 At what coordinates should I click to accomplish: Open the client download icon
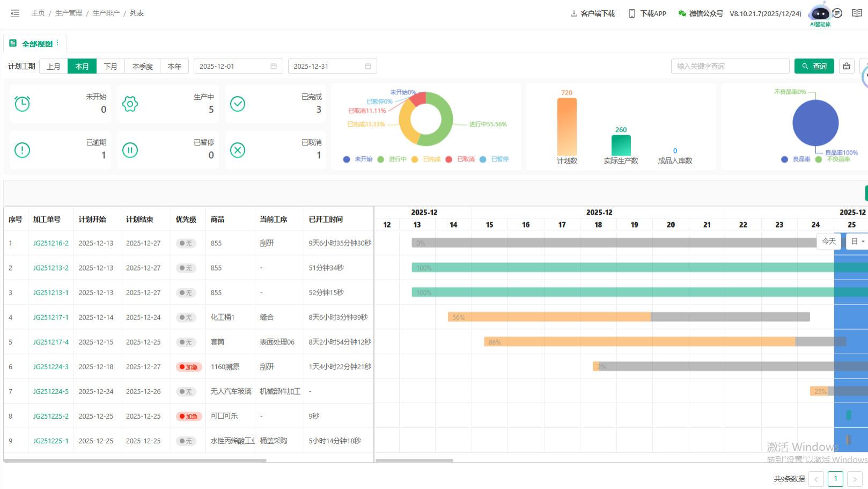click(x=573, y=13)
